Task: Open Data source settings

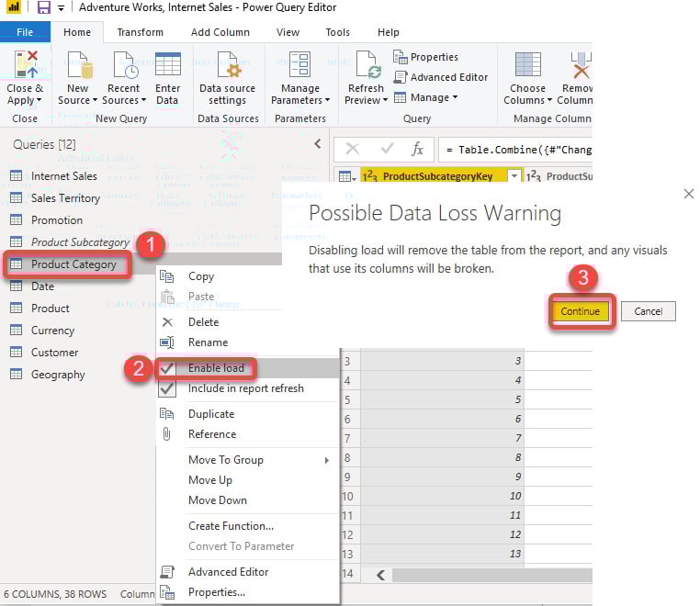Action: tap(227, 79)
